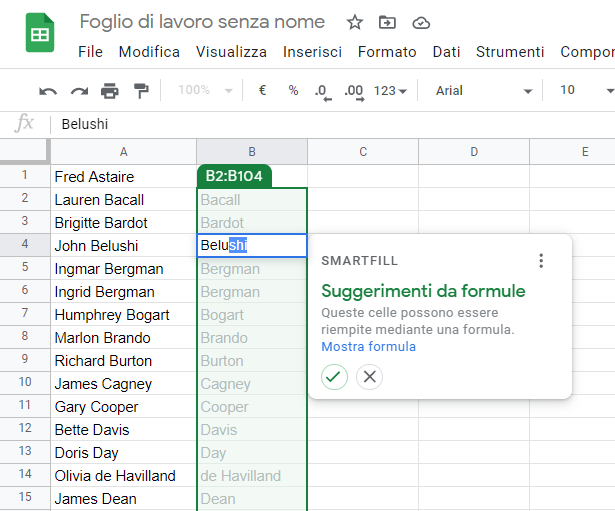Screen dimensions: 615x511
Task: Decrease decimal places button
Action: [x=322, y=91]
